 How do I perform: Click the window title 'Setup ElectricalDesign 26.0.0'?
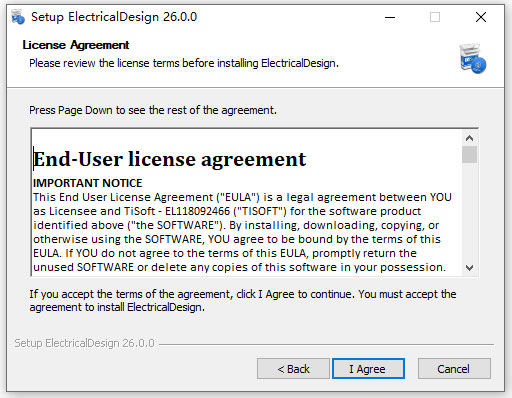pos(114,17)
